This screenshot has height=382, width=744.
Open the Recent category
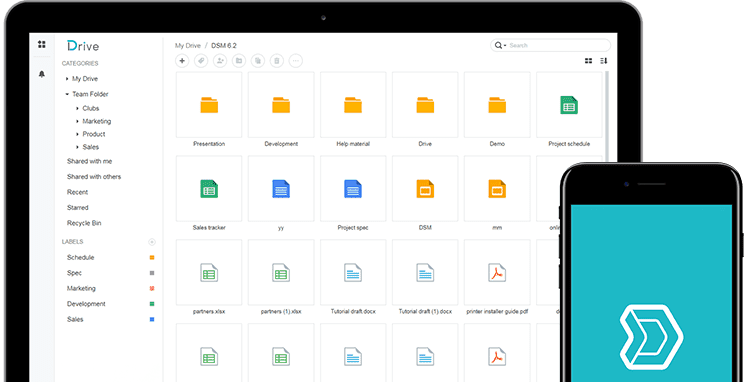[x=77, y=192]
